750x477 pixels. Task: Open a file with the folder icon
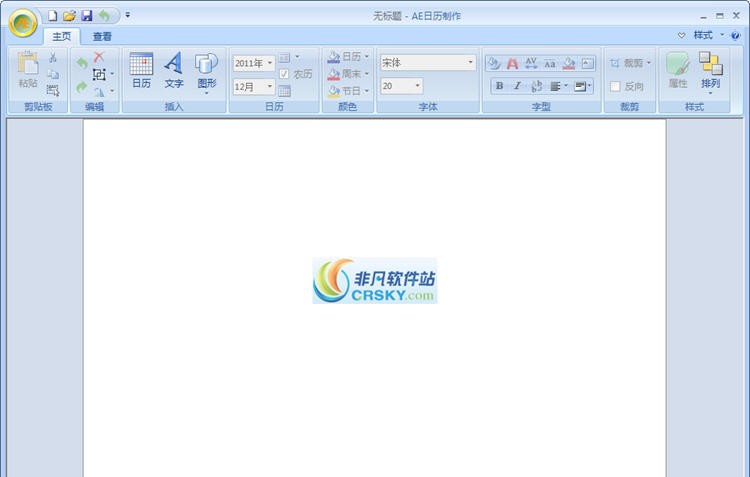[69, 16]
